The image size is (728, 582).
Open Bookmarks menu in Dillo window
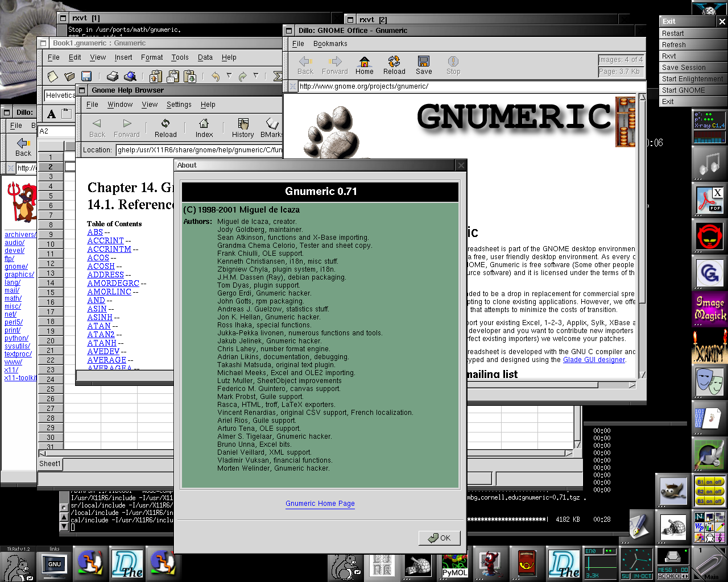(x=330, y=44)
